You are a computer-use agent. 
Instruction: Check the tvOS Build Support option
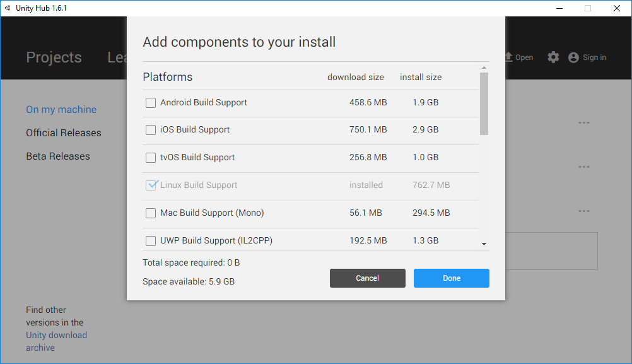point(150,158)
